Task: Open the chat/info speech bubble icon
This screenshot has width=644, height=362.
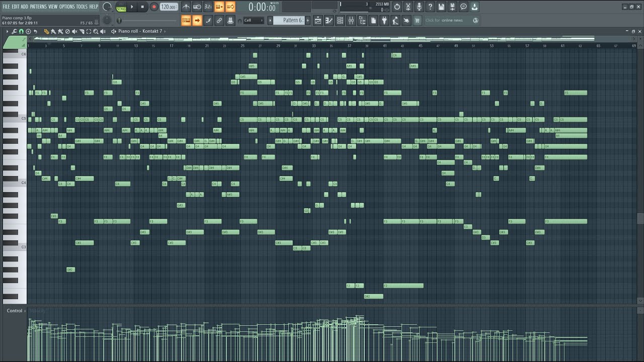Action: (x=463, y=7)
